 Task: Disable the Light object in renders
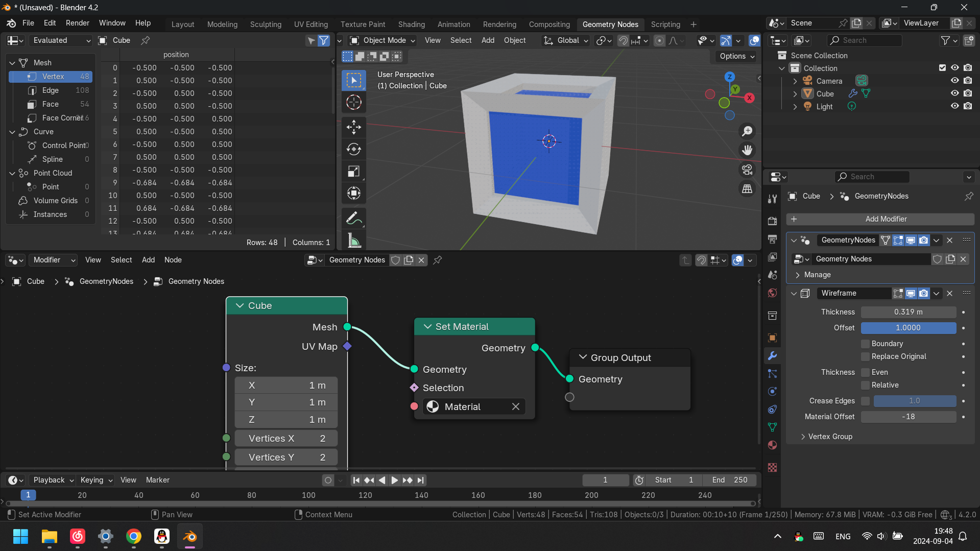click(x=968, y=106)
